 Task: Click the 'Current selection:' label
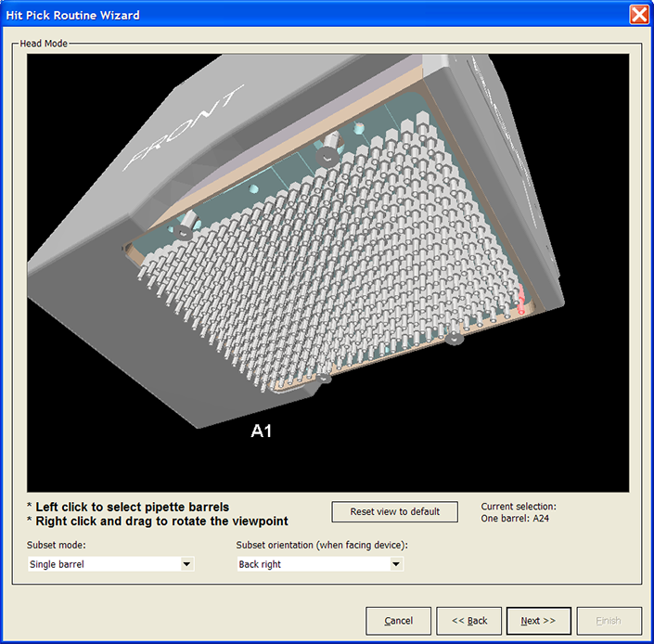[x=519, y=507]
